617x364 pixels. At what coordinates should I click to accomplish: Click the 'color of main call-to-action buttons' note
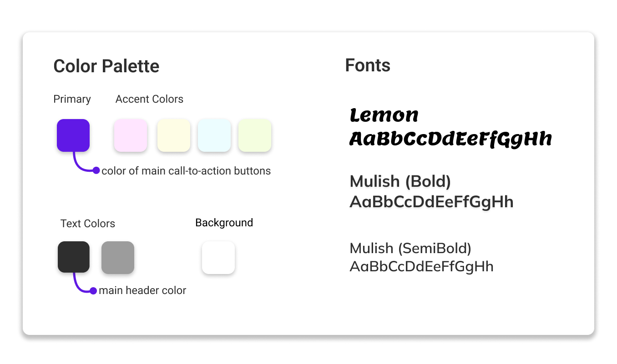[x=186, y=171]
